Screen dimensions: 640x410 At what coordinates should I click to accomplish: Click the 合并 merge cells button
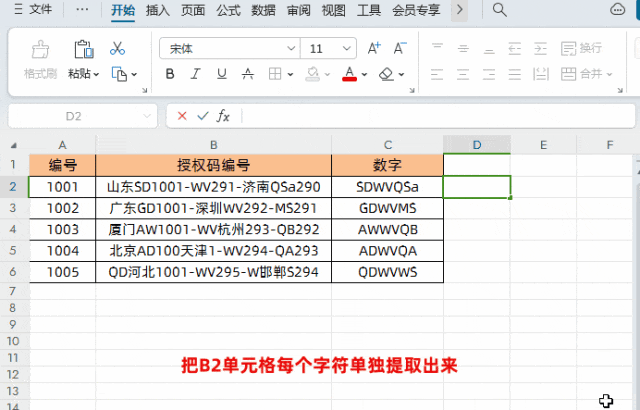point(590,74)
